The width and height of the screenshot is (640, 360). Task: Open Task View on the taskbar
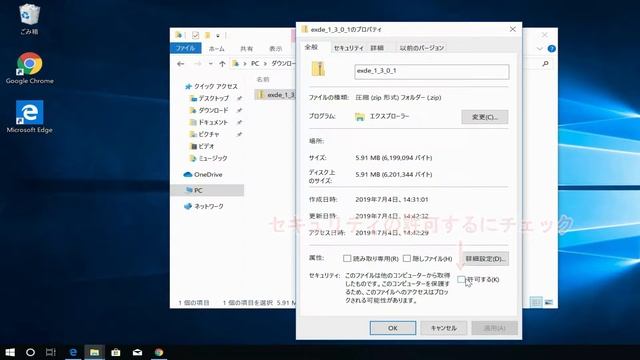[51, 352]
